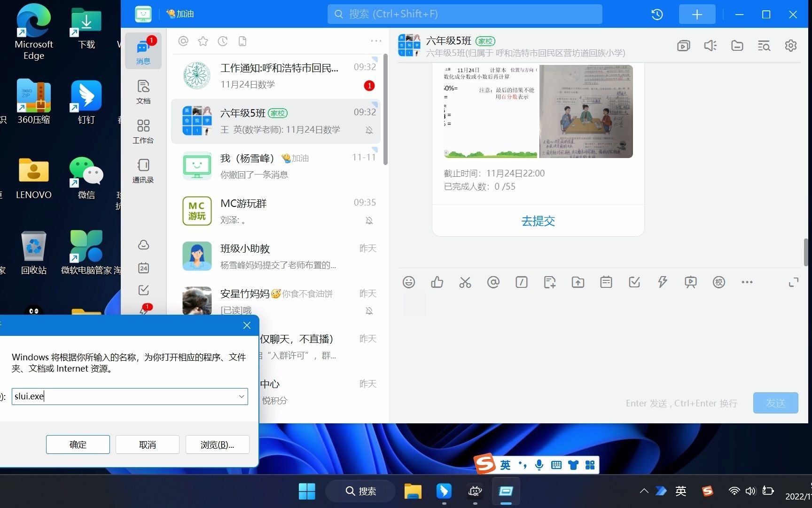This screenshot has height=508, width=812.
Task: Open the emoji picker in the chat toolbar
Action: click(409, 282)
